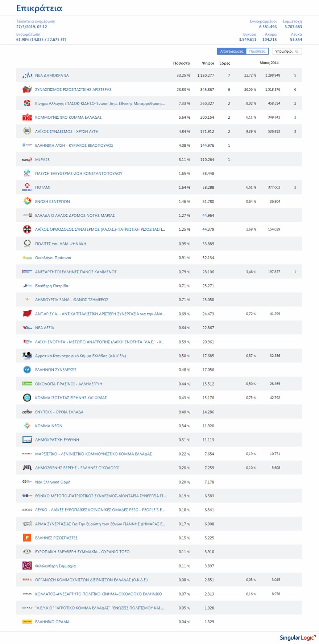319x644 pixels.
Task: Click the red KKE party logo
Action: [27, 118]
